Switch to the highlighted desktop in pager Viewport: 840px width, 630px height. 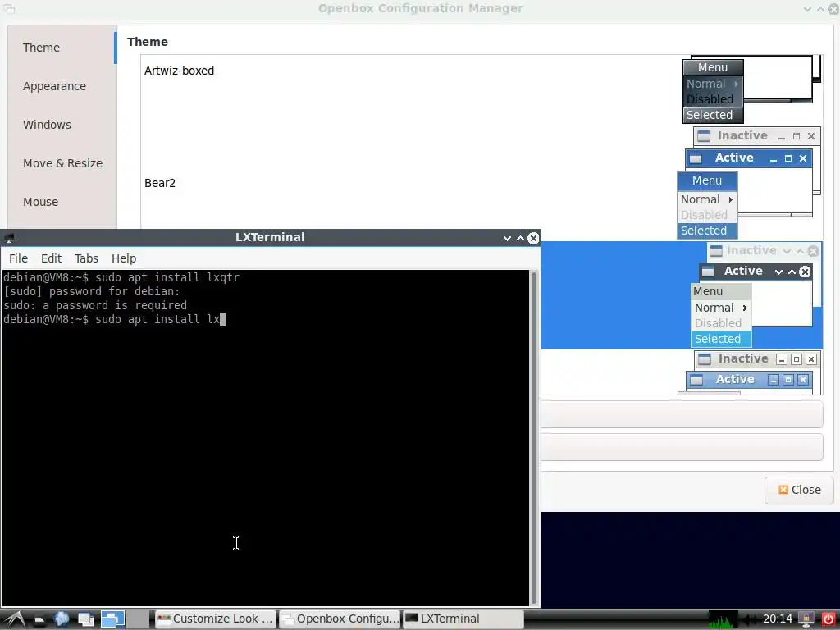pos(112,619)
